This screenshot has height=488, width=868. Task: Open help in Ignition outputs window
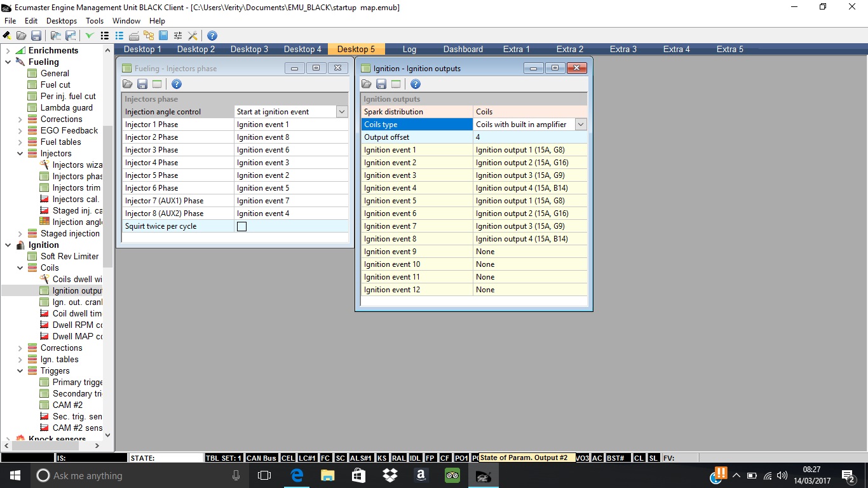click(x=416, y=84)
